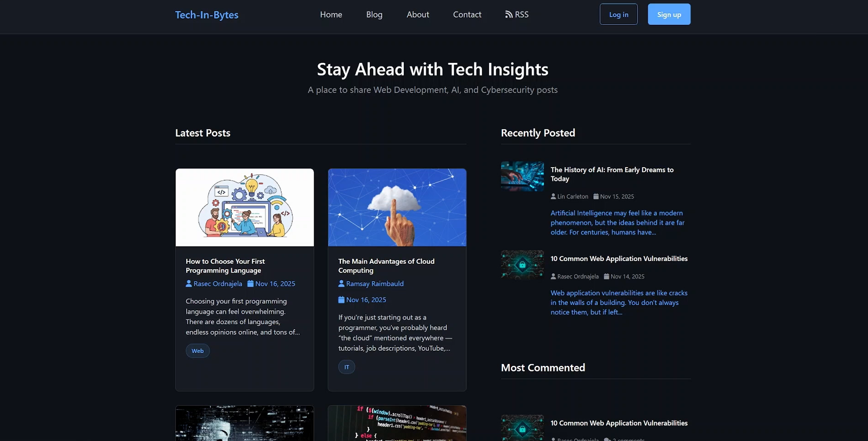Click the 'Latest Posts' heading
This screenshot has width=868, height=441.
[x=203, y=133]
